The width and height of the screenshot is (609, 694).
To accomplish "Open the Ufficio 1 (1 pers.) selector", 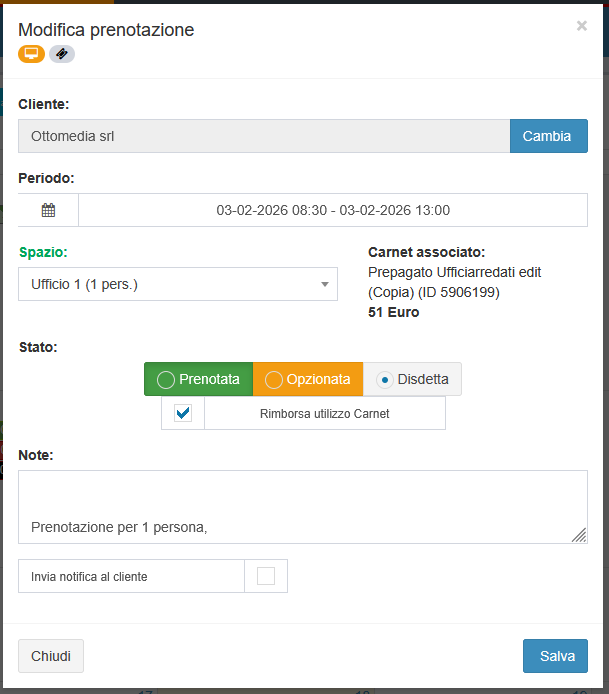I will [x=170, y=284].
